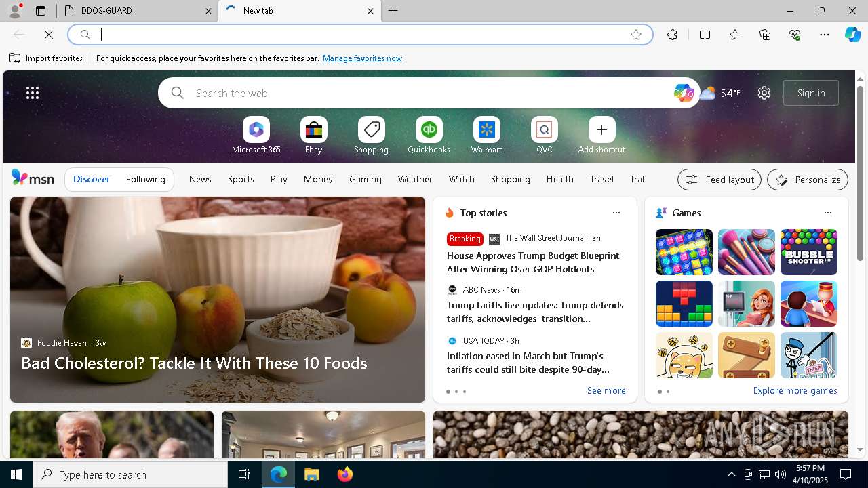View the 54°F weather widget
Screen dimensions: 868x488
[x=720, y=93]
